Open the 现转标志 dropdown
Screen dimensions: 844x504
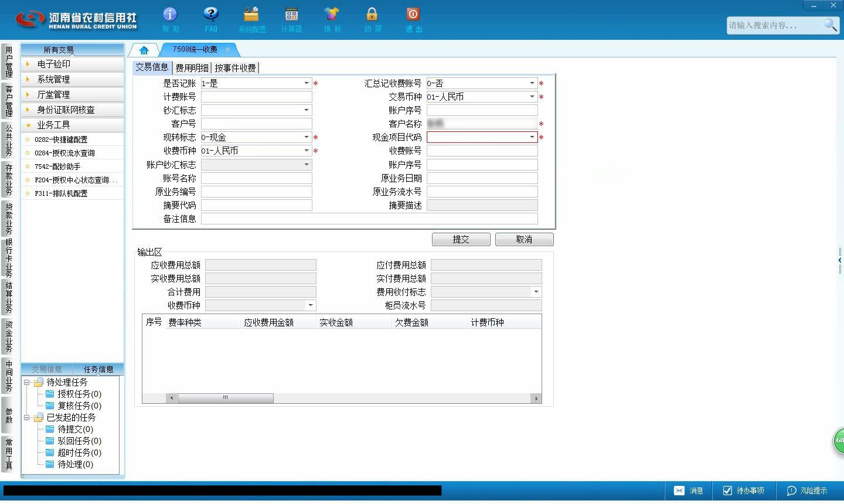pyautogui.click(x=307, y=137)
